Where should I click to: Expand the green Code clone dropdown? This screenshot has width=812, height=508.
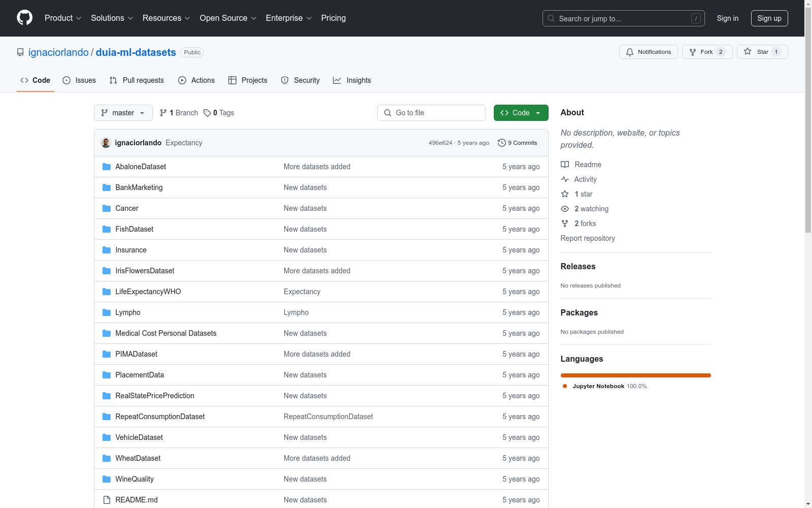click(x=521, y=113)
